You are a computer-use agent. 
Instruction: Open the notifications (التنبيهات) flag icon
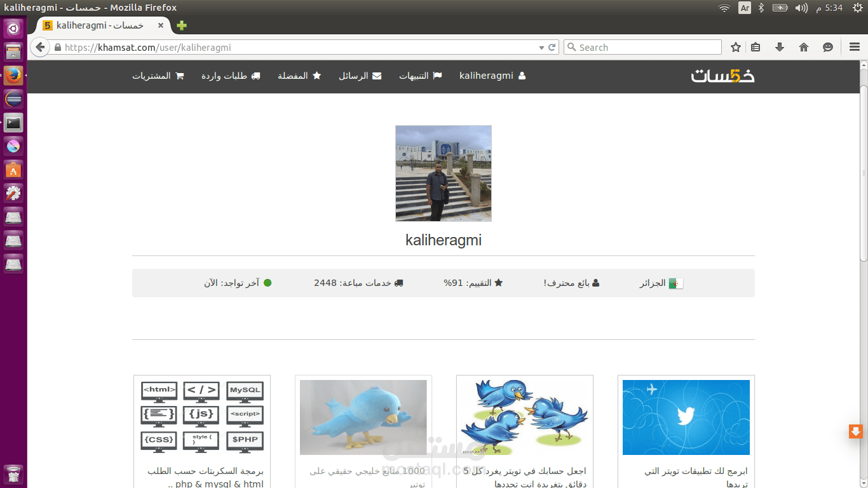point(436,75)
